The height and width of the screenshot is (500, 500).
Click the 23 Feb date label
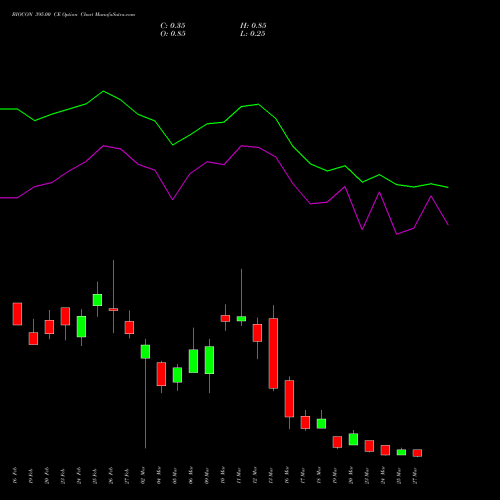tap(63, 476)
